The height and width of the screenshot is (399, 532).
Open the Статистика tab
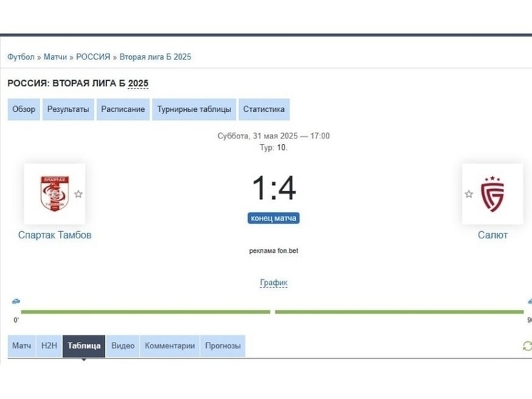click(x=264, y=109)
